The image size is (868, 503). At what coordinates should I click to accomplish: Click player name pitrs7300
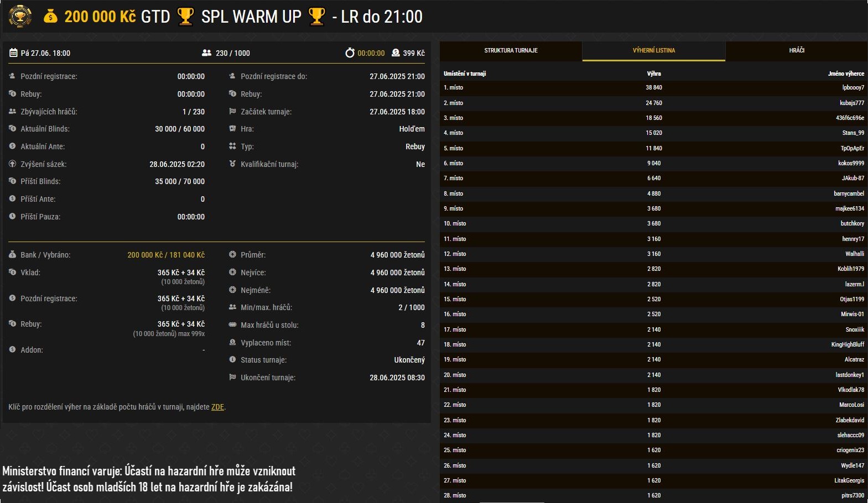pos(853,495)
